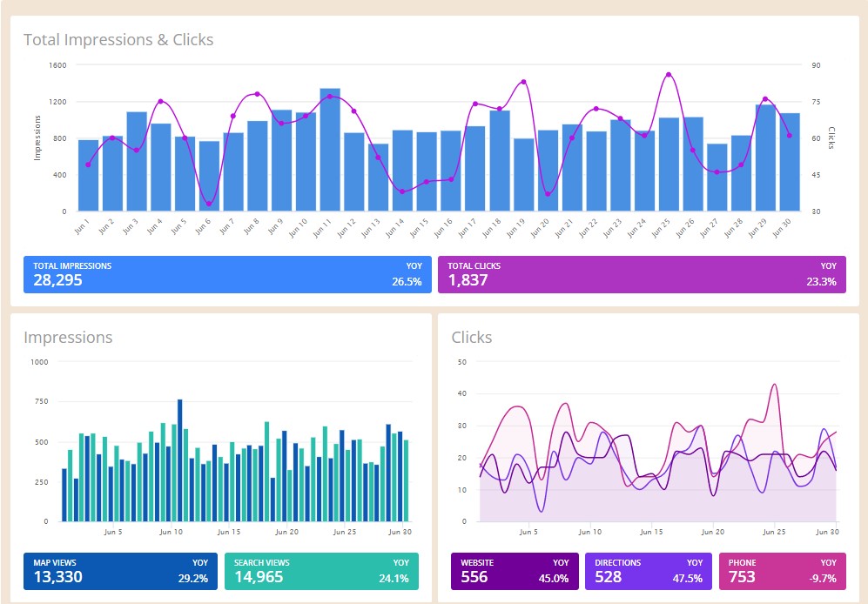Click the Total Impressions summary card
This screenshot has width=868, height=604.
(x=226, y=274)
